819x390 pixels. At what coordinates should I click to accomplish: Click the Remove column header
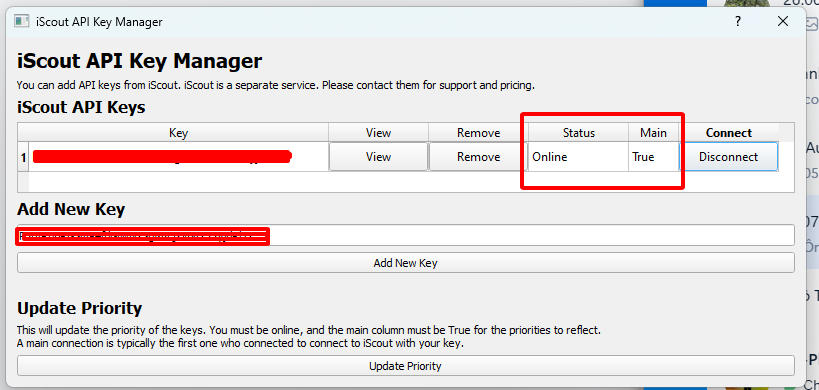[x=478, y=133]
